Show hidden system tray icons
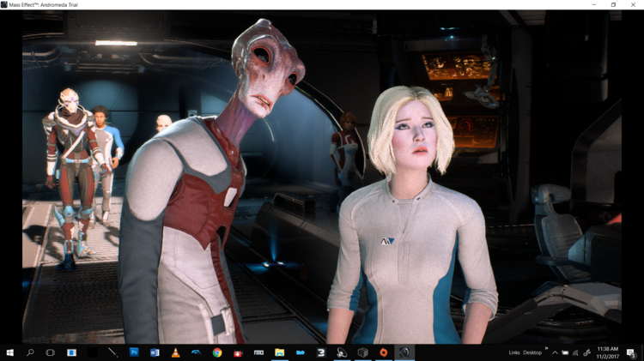 (x=555, y=352)
